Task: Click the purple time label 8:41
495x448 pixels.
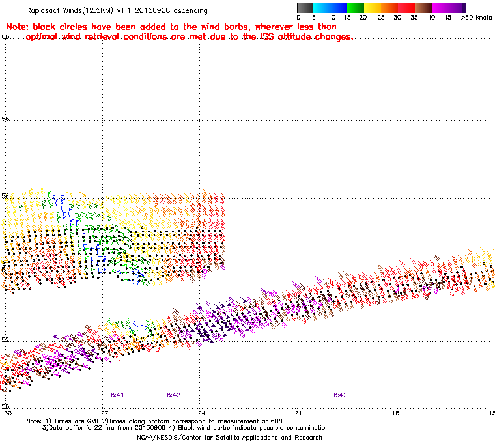Action: (117, 395)
